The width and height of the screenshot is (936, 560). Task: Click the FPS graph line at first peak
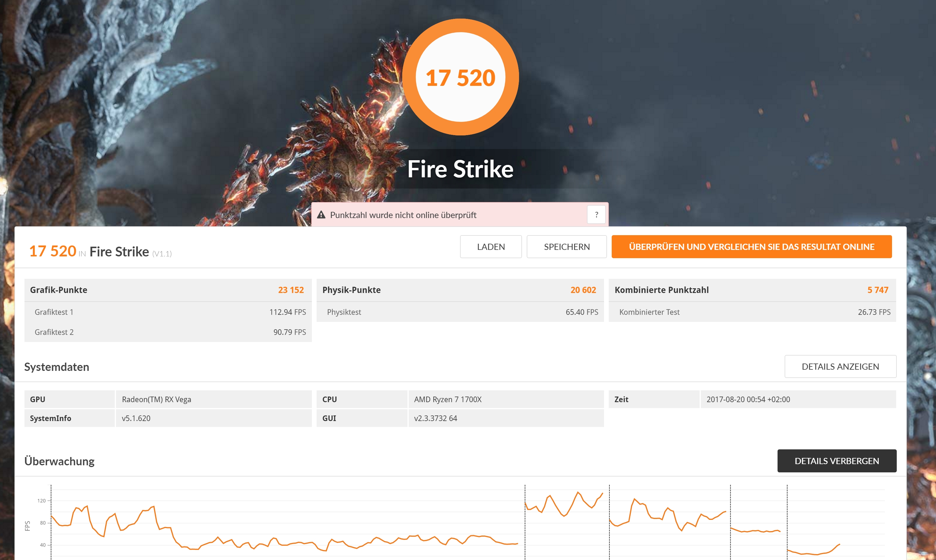tap(87, 506)
